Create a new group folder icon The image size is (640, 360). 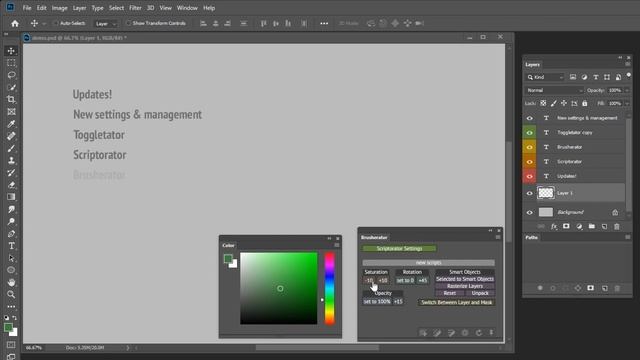591,227
